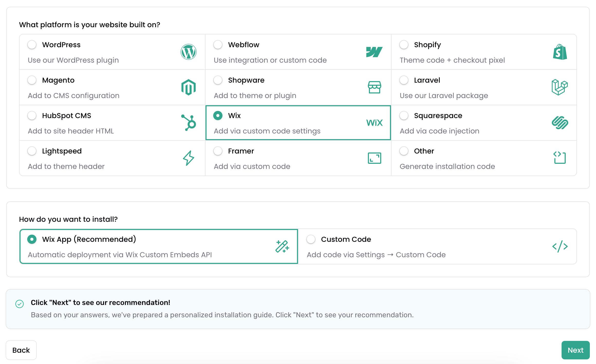This screenshot has width=596, height=364.
Task: Click the "Magento" platform label
Action: point(58,80)
